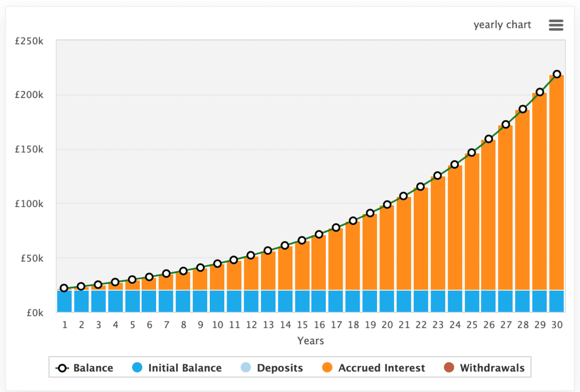Viewport: 580px width, 392px height.
Task: Toggle the Balance series in legend
Action: (x=93, y=368)
